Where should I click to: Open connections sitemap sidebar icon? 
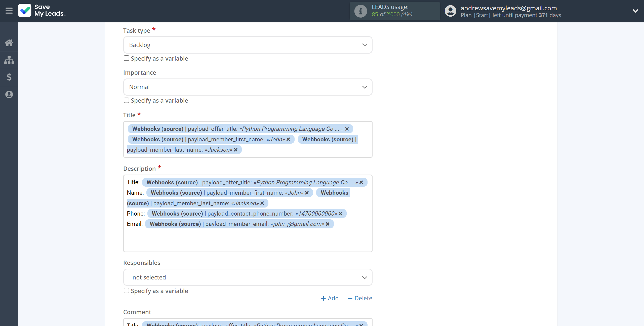(x=9, y=60)
